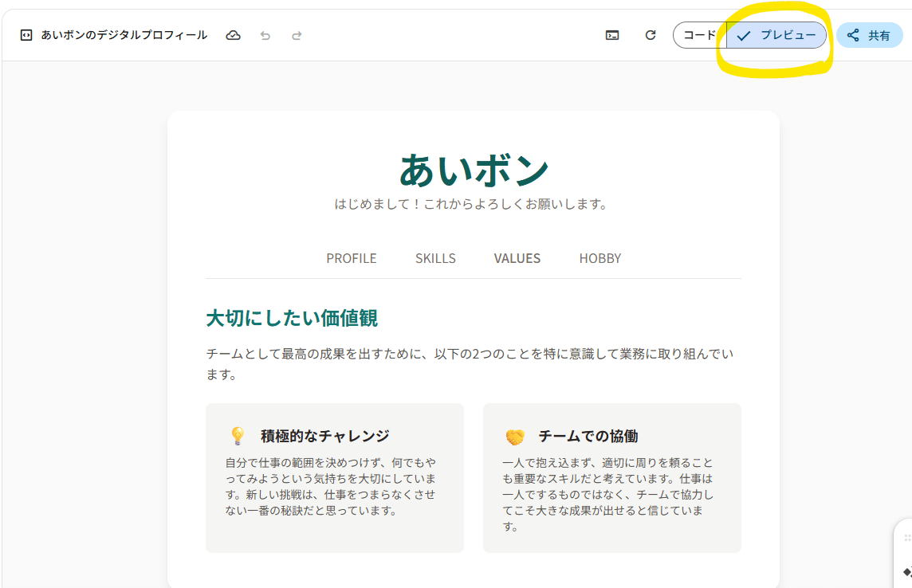
Task: Click the code bracket document icon beside the title
Action: pyautogui.click(x=26, y=35)
